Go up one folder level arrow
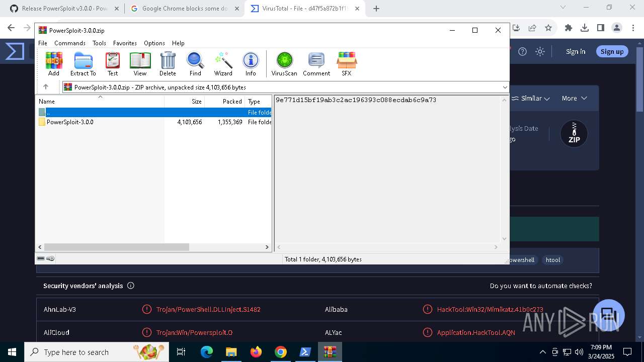 click(x=46, y=87)
